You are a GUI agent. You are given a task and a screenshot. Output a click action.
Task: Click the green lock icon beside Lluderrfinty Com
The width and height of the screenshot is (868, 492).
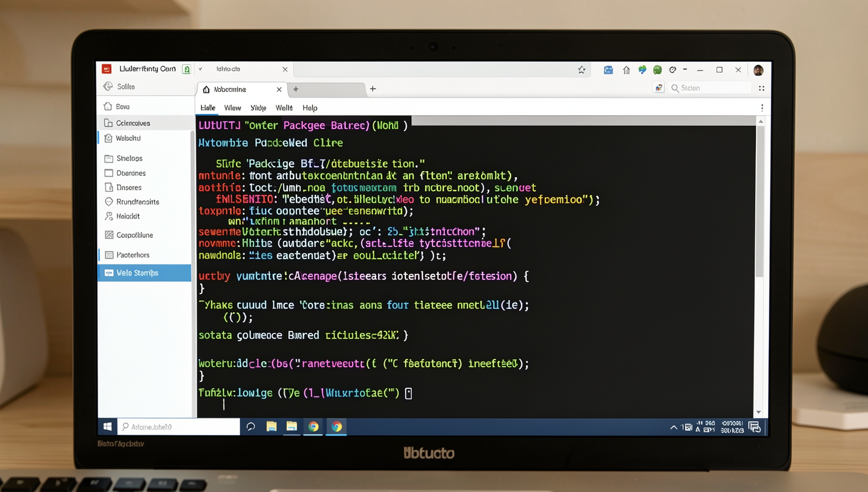click(187, 69)
